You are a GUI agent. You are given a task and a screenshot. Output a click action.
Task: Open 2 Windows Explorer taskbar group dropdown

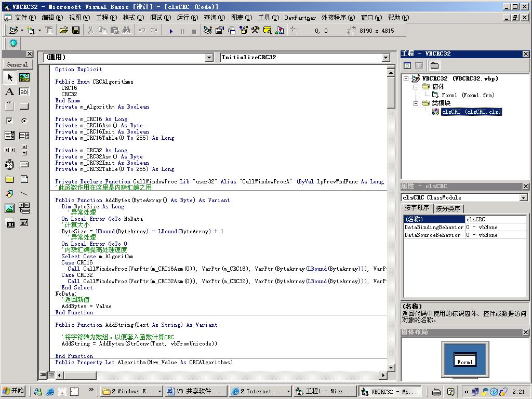pos(159,392)
